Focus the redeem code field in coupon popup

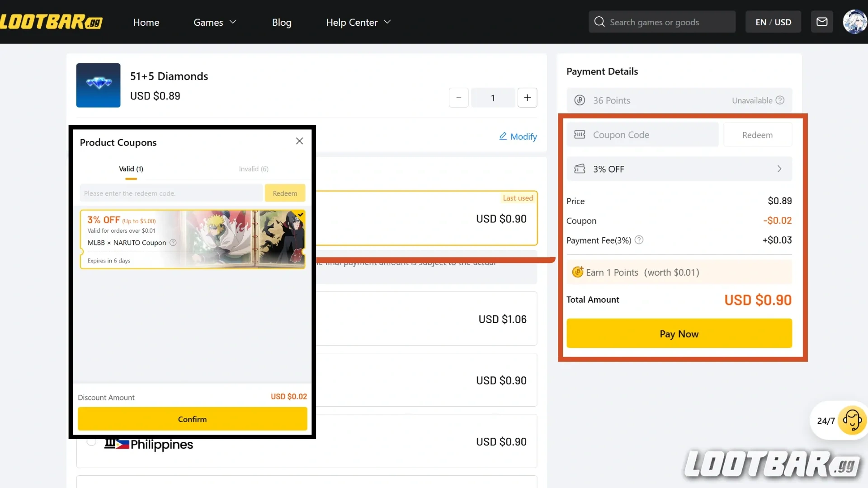[171, 193]
